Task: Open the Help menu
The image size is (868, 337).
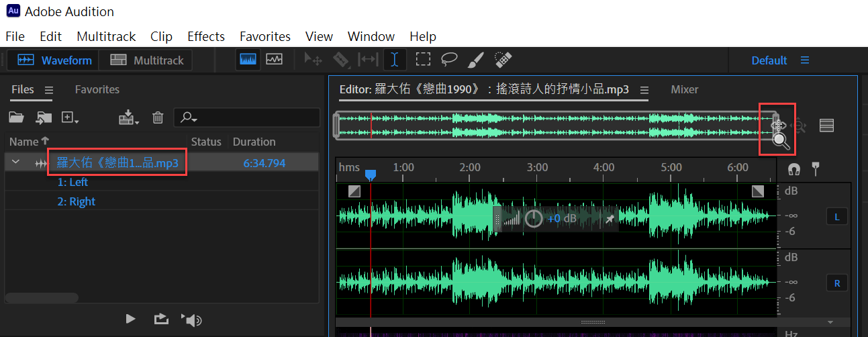Action: click(x=423, y=36)
